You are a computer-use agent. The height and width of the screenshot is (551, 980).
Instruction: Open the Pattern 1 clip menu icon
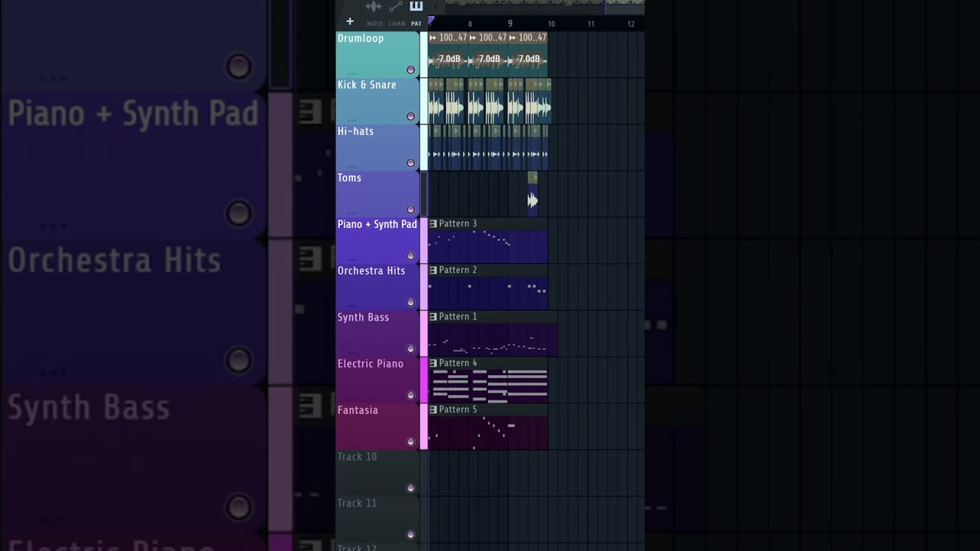(433, 316)
